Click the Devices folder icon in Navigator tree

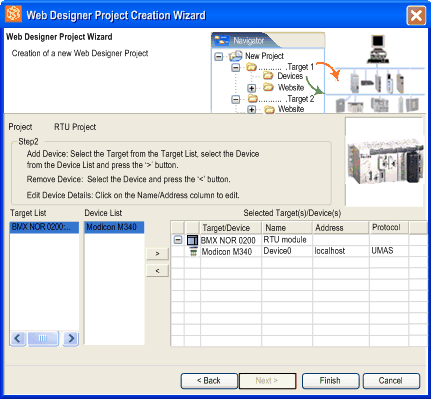click(268, 76)
